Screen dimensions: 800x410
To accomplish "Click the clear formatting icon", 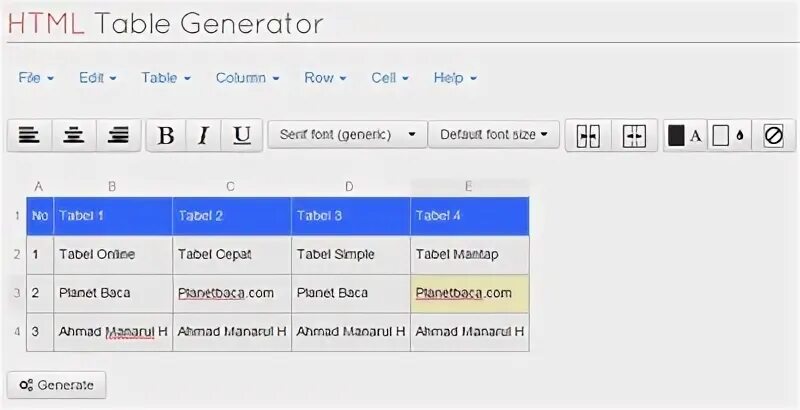I will (773, 136).
